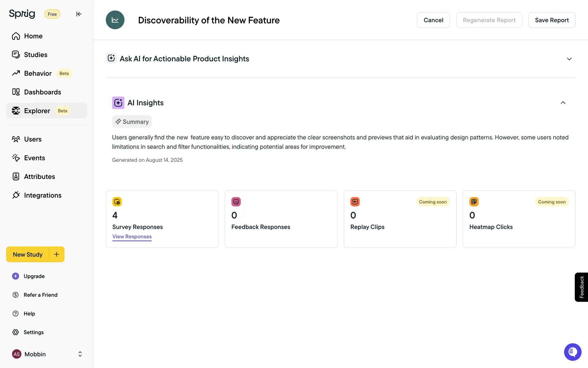Screen dimensions: 588x368
Task: Navigate to the Integrations page
Action: point(43,195)
